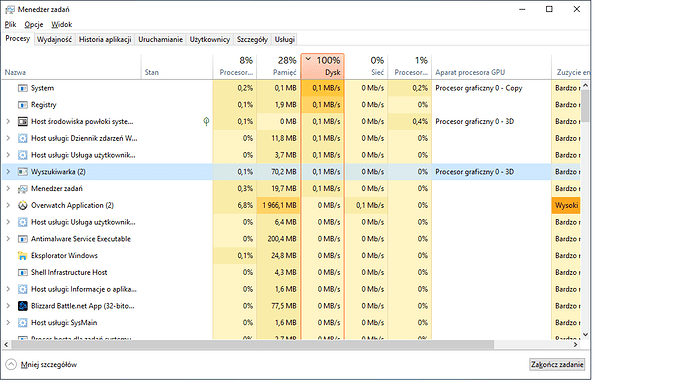The width and height of the screenshot is (690, 388).
Task: Click the Blizzard Battle.net App icon
Action: coord(22,306)
